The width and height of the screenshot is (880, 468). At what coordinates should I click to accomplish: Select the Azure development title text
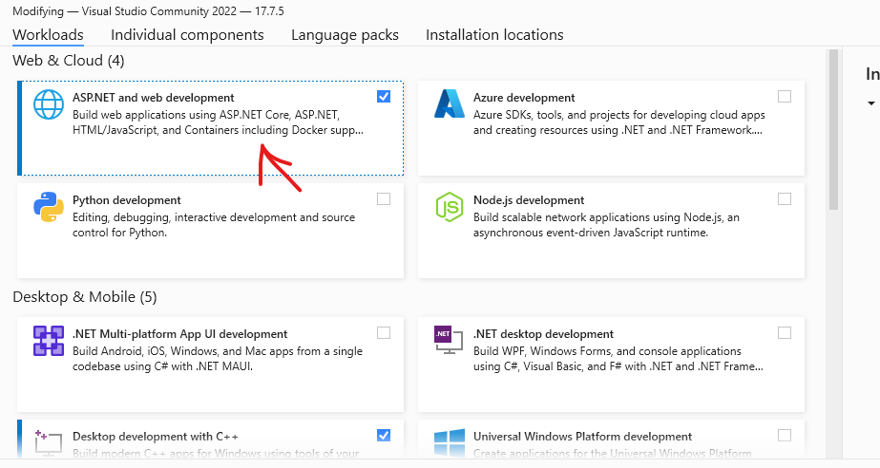click(524, 98)
